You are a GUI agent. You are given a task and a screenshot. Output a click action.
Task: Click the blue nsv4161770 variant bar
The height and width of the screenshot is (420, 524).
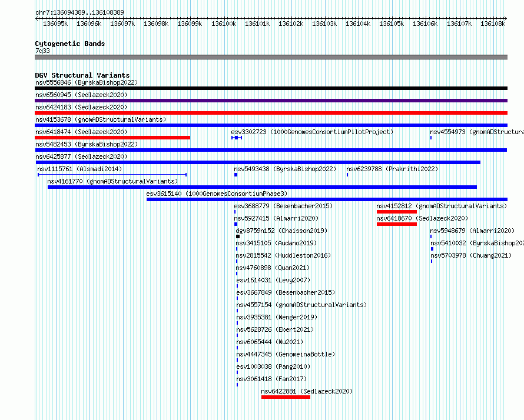(x=263, y=187)
